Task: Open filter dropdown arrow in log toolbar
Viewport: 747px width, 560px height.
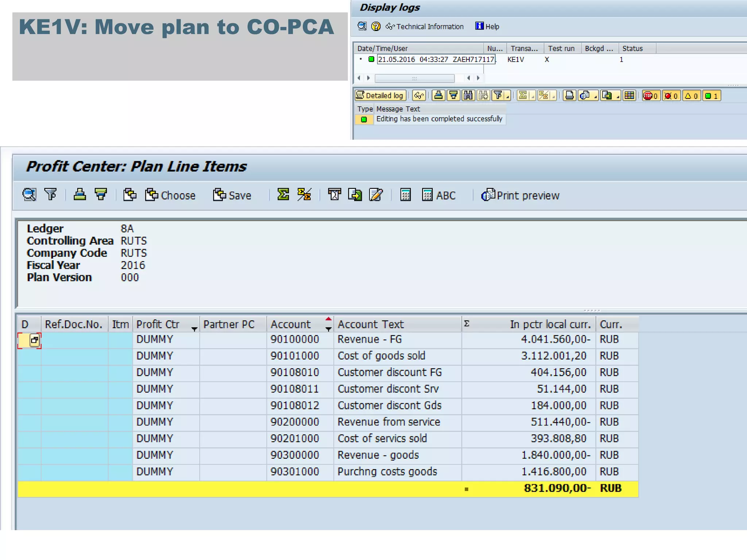Action: click(508, 97)
